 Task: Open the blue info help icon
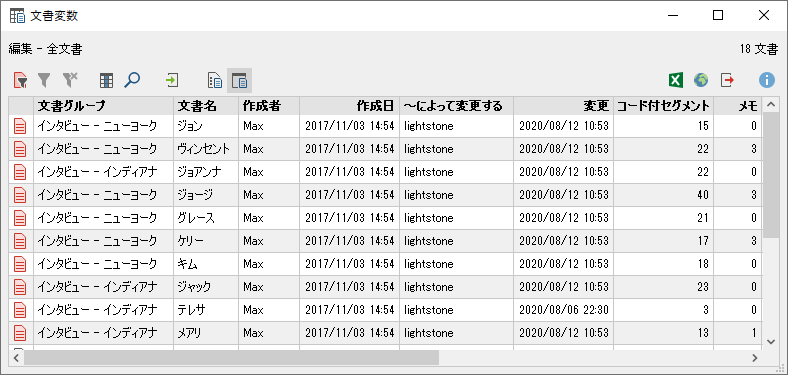[x=767, y=80]
